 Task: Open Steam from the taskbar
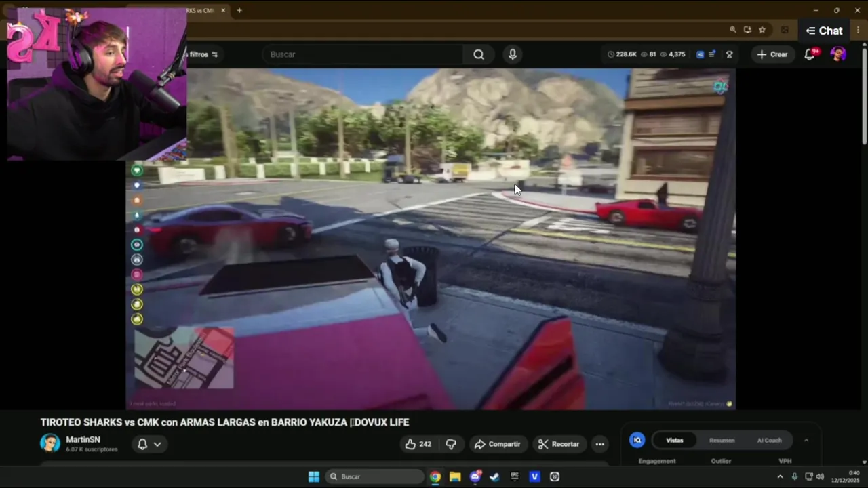point(495,476)
